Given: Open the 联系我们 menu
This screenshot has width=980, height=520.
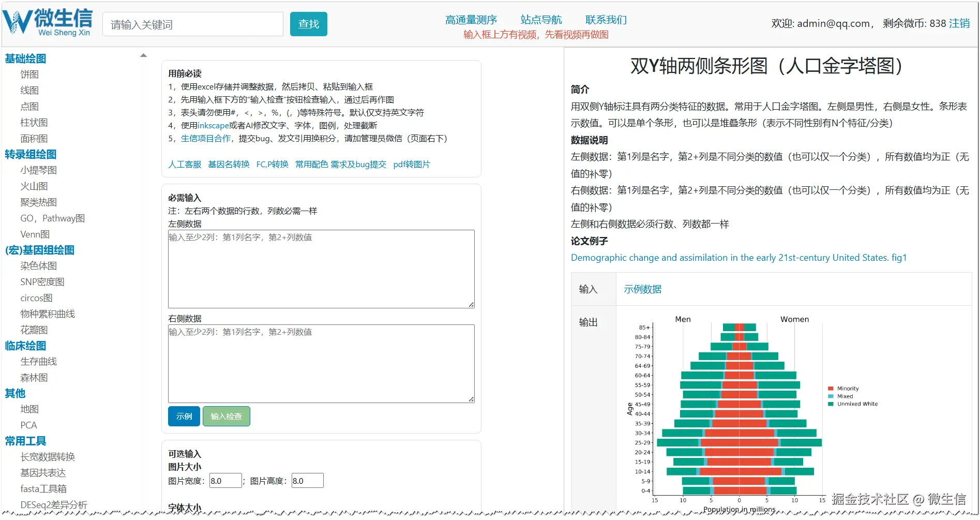Looking at the screenshot, I should [x=606, y=20].
